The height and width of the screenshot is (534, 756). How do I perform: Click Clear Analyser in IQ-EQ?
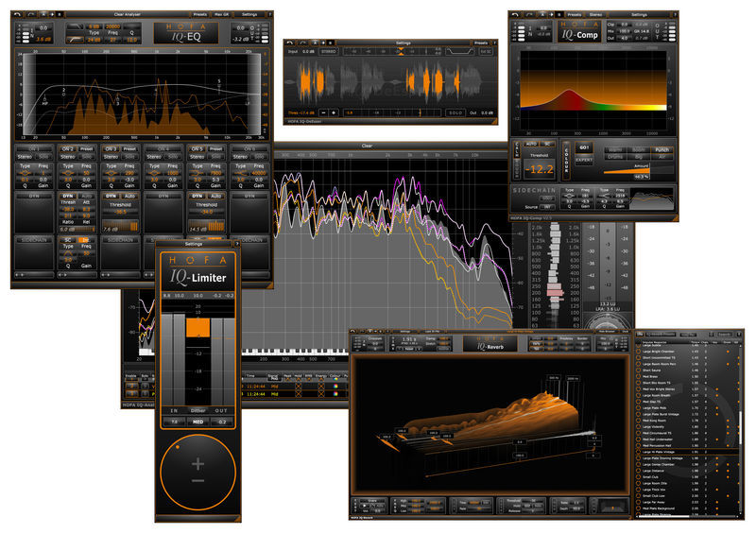[127, 14]
